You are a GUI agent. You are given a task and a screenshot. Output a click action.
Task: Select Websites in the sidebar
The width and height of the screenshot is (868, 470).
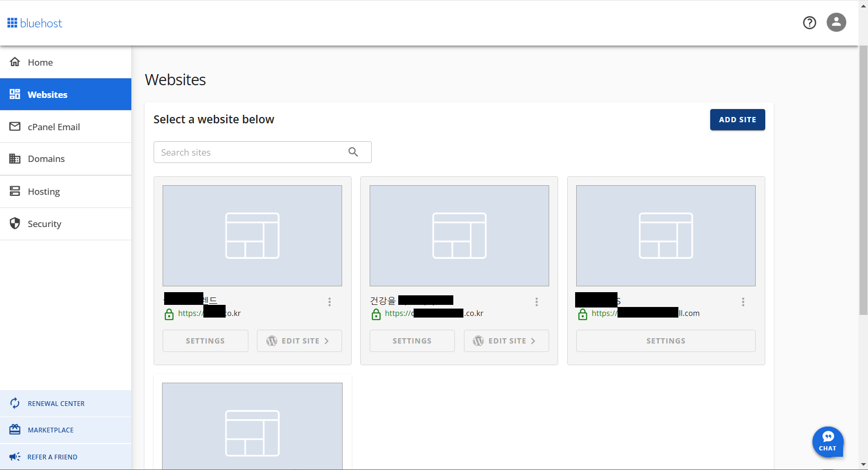tap(66, 94)
